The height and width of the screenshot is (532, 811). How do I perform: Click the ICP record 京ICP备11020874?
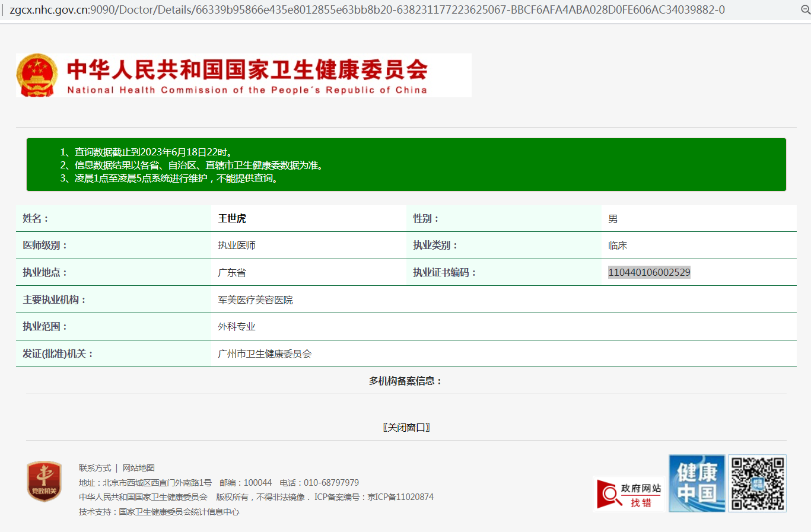pos(400,497)
